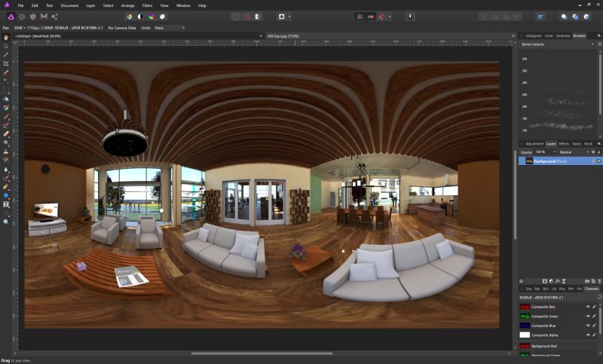Toggle Background layer visibility checkbox

[x=598, y=161]
